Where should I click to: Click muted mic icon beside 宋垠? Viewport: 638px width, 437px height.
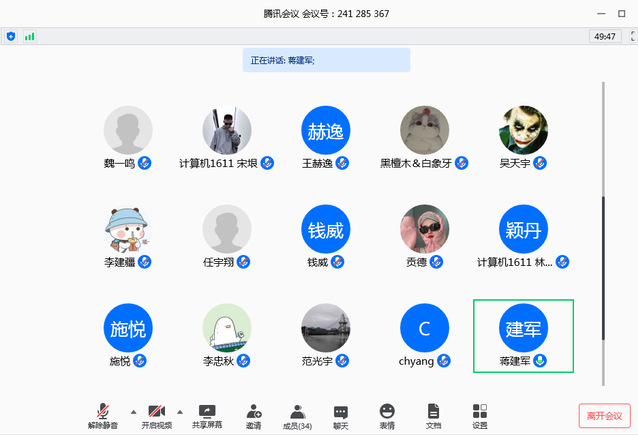click(267, 163)
